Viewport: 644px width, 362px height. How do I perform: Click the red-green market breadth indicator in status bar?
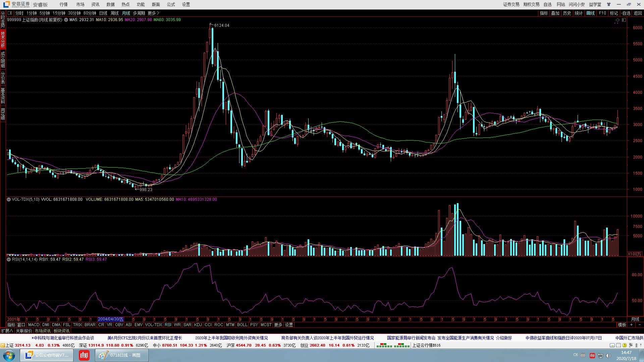tap(393, 345)
